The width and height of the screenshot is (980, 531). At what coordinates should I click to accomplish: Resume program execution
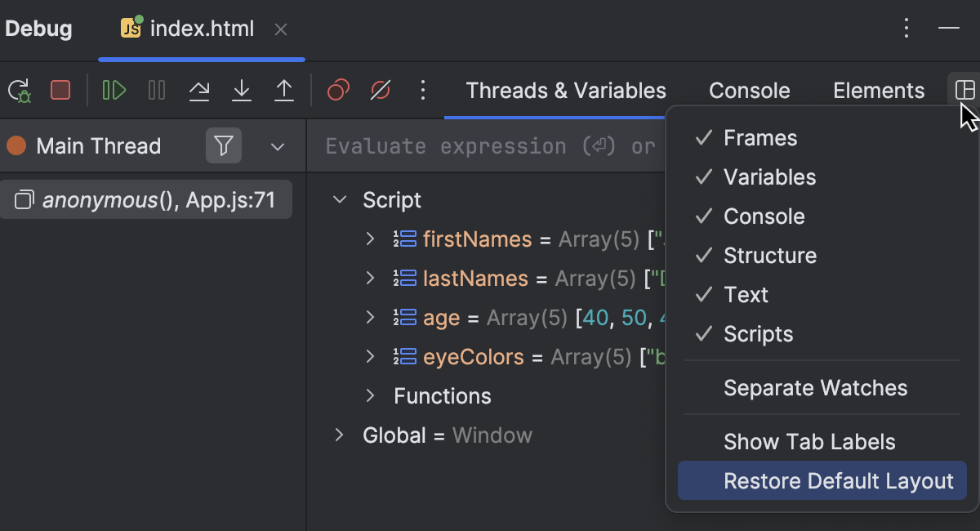(x=114, y=90)
